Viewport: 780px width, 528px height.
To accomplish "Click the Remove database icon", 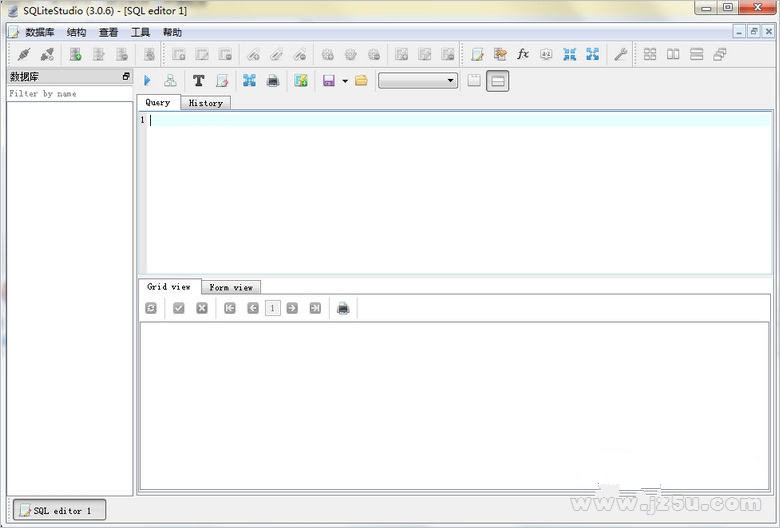I will tap(122, 54).
